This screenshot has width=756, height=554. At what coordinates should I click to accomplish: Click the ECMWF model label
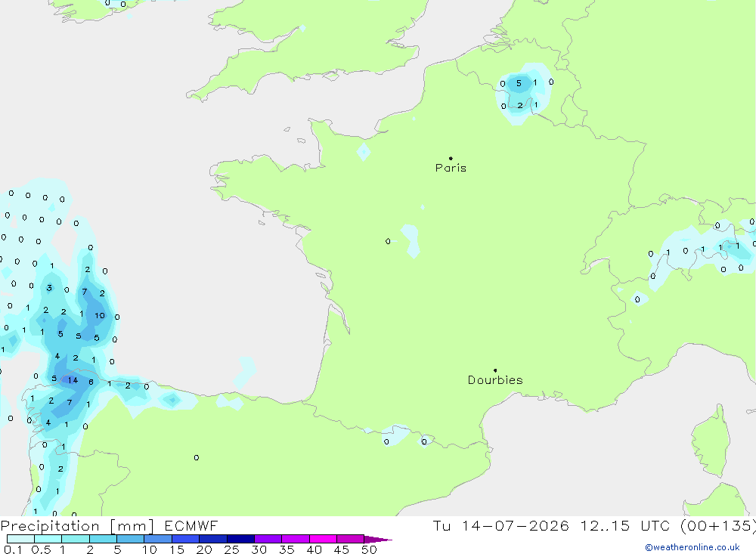[x=191, y=525]
